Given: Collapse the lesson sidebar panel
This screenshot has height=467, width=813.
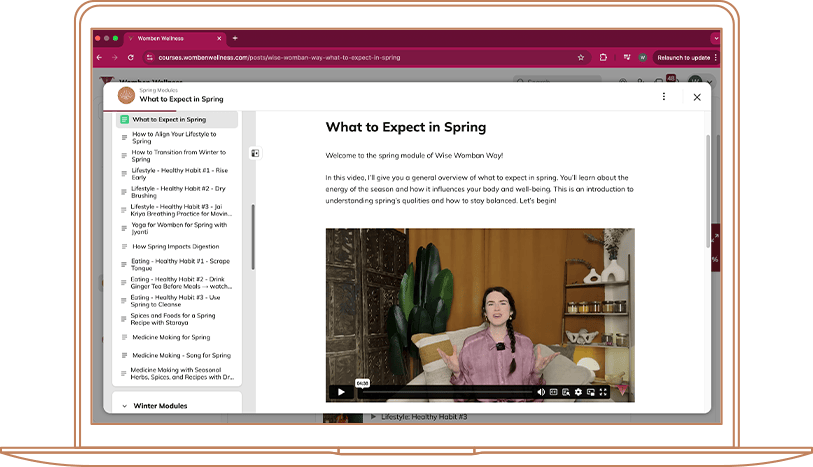Looking at the screenshot, I should (255, 153).
